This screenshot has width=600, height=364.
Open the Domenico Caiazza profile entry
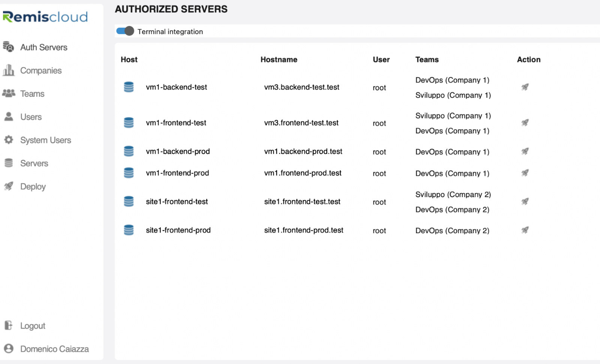pos(54,349)
